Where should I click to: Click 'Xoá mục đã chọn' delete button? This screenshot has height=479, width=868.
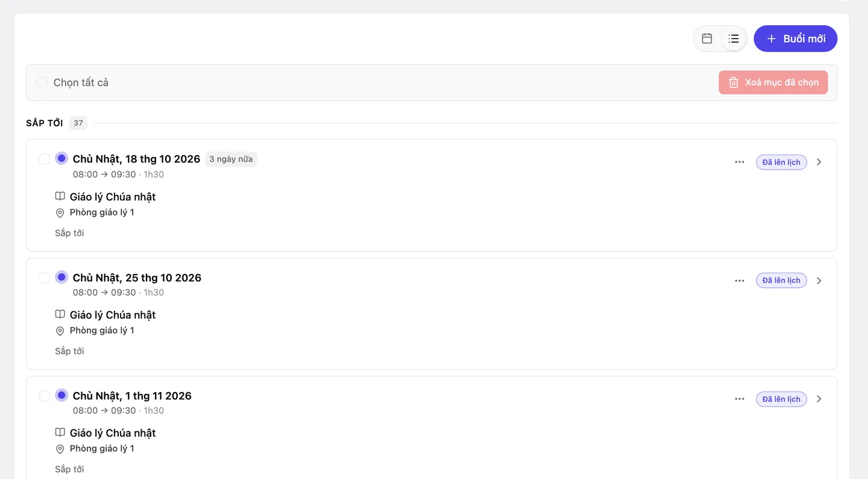pyautogui.click(x=773, y=83)
